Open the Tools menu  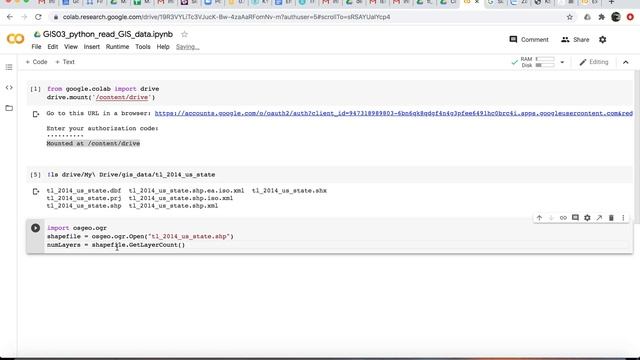click(143, 47)
